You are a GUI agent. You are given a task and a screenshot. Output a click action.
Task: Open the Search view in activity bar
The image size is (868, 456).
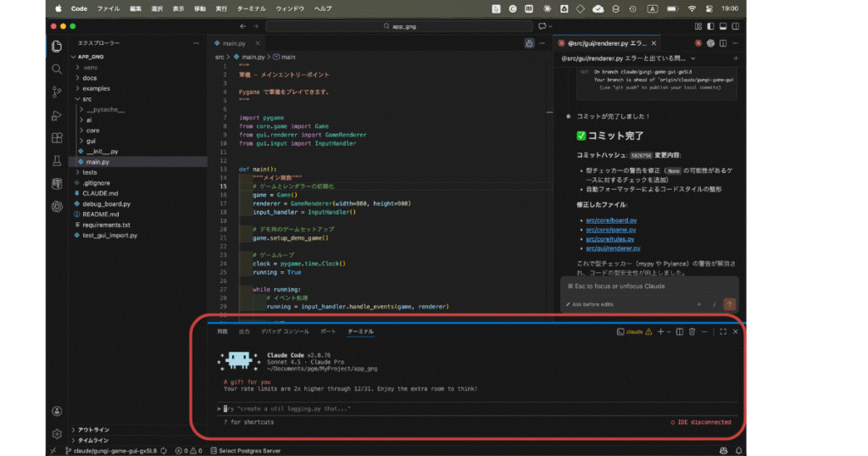point(57,69)
